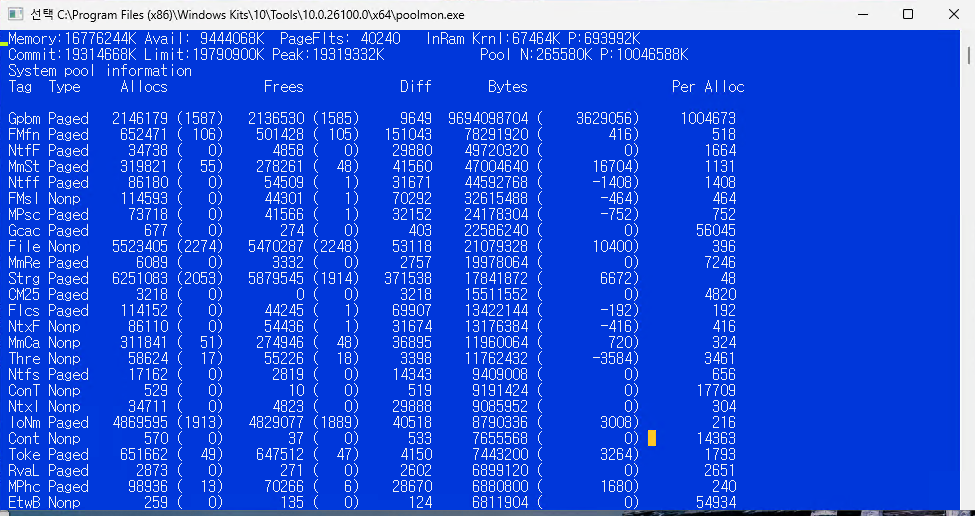Click the ConT per alloc value 17709

point(716,391)
